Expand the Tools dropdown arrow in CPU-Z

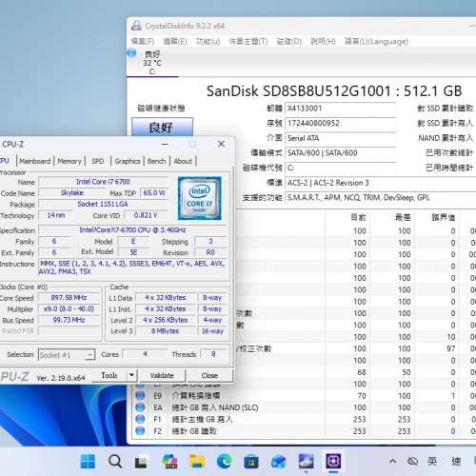point(131,376)
